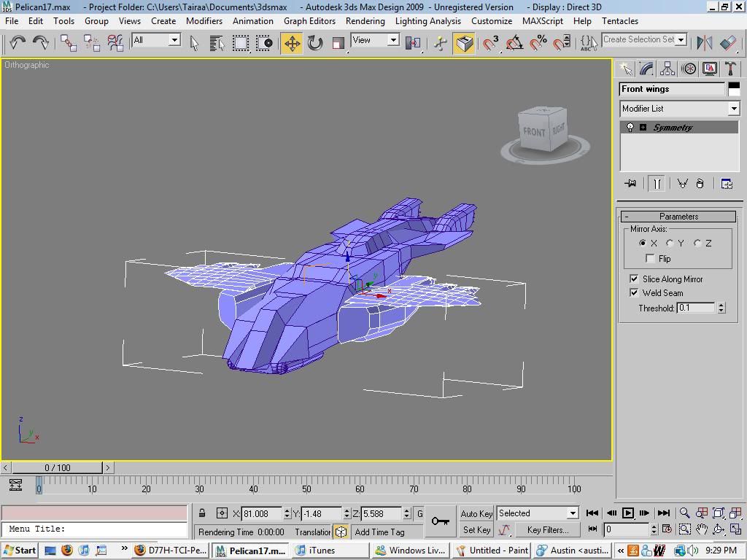Increase Threshold spinner value
The height and width of the screenshot is (560, 747).
pyautogui.click(x=721, y=306)
